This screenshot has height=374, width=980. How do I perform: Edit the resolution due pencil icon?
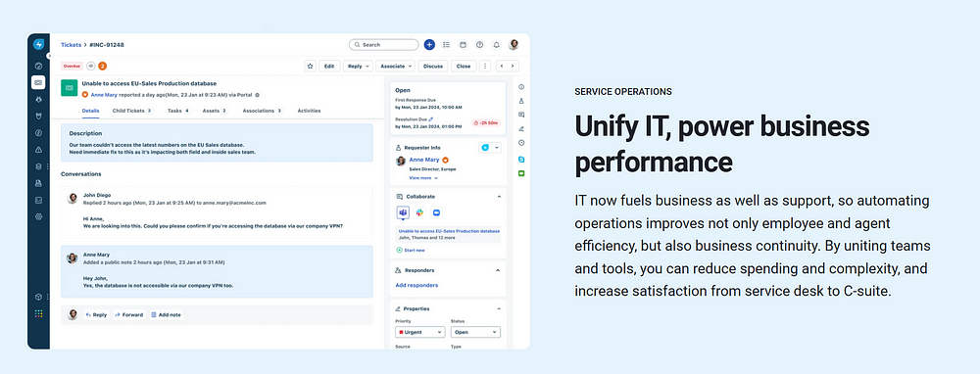(x=430, y=118)
